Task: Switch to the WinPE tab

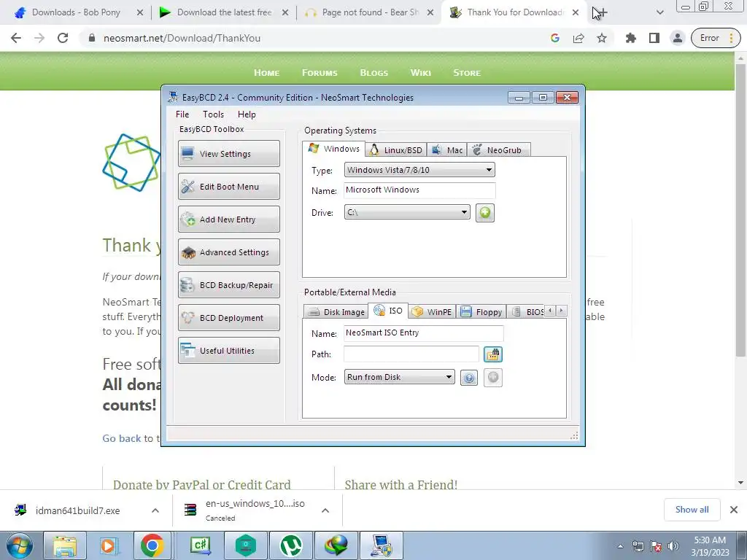Action: tap(432, 312)
